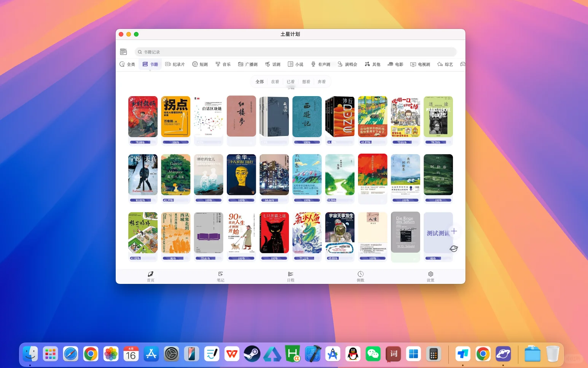Go to the 有声剧 category

[320, 64]
